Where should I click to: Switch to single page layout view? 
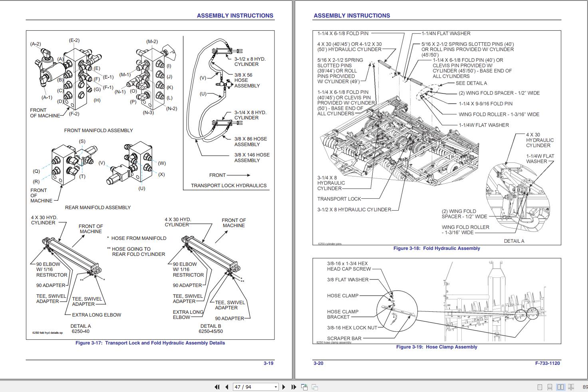(540, 387)
